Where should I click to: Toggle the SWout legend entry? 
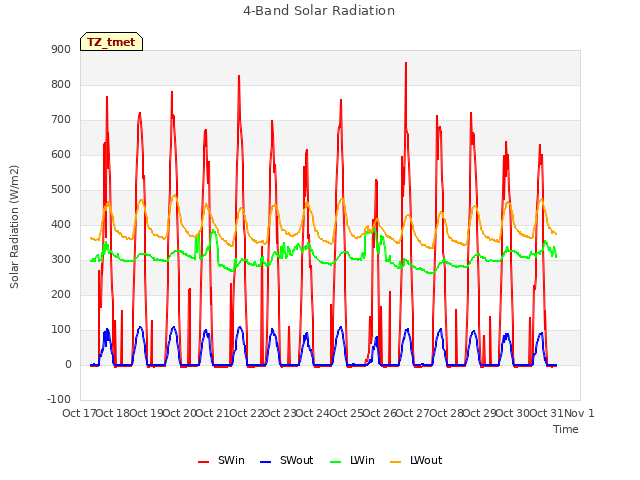click(287, 460)
